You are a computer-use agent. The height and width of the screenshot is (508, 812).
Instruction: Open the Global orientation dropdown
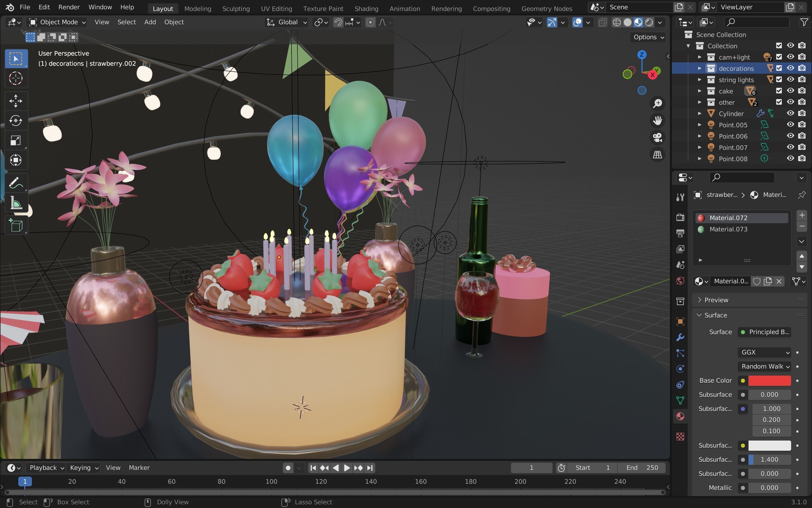click(286, 22)
